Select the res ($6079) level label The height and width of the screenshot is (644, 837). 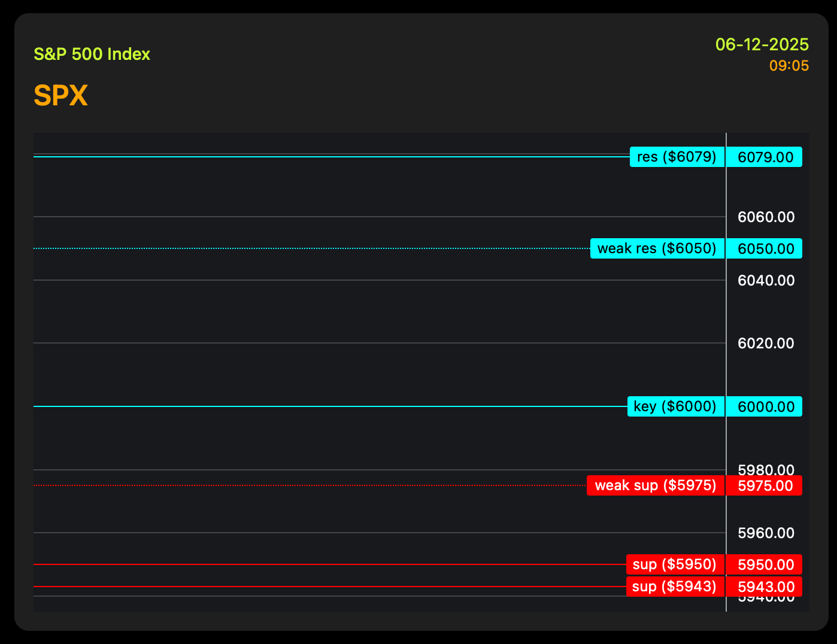(677, 157)
